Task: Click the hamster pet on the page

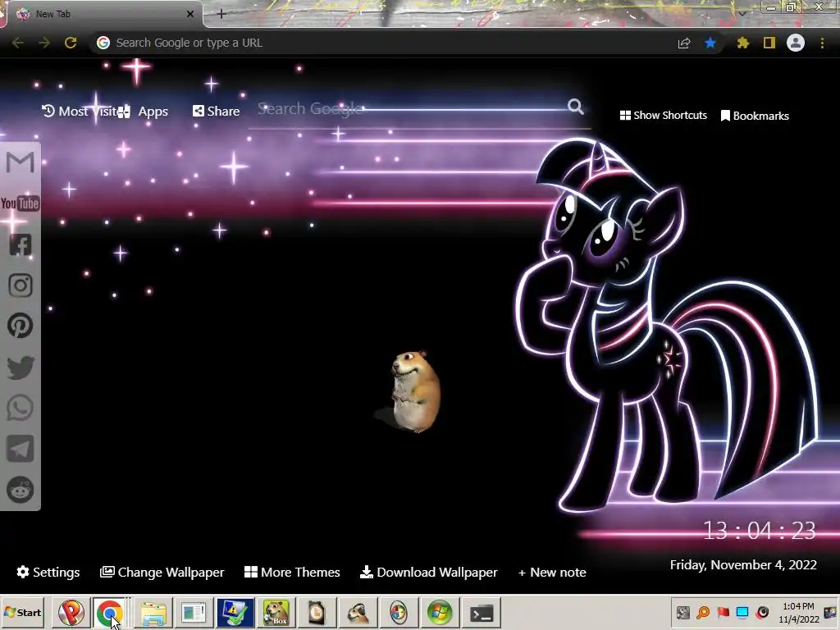Action: [415, 391]
